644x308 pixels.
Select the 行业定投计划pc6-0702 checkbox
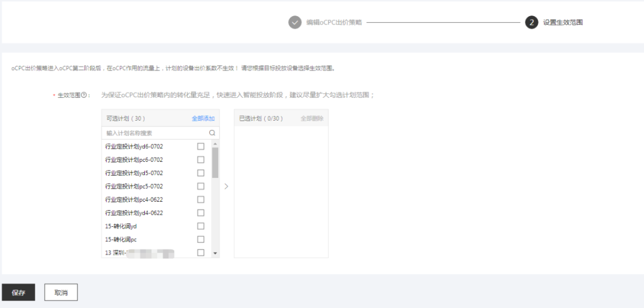pos(200,159)
